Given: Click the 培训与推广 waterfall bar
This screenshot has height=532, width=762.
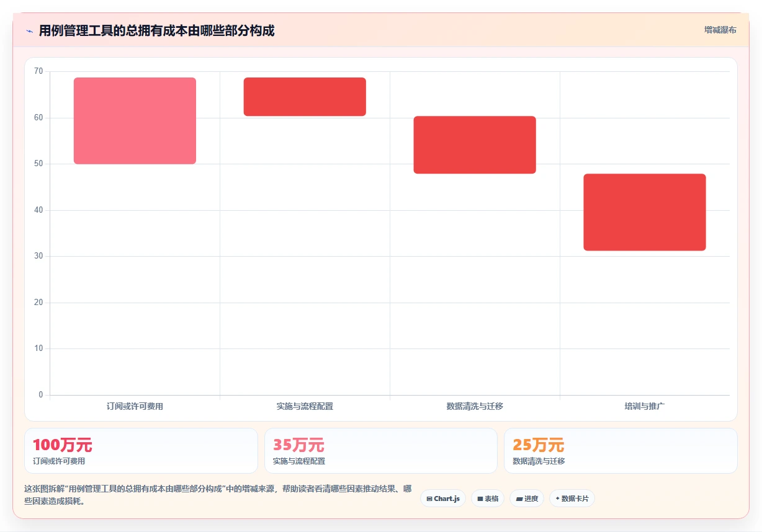Looking at the screenshot, I should click(645, 212).
